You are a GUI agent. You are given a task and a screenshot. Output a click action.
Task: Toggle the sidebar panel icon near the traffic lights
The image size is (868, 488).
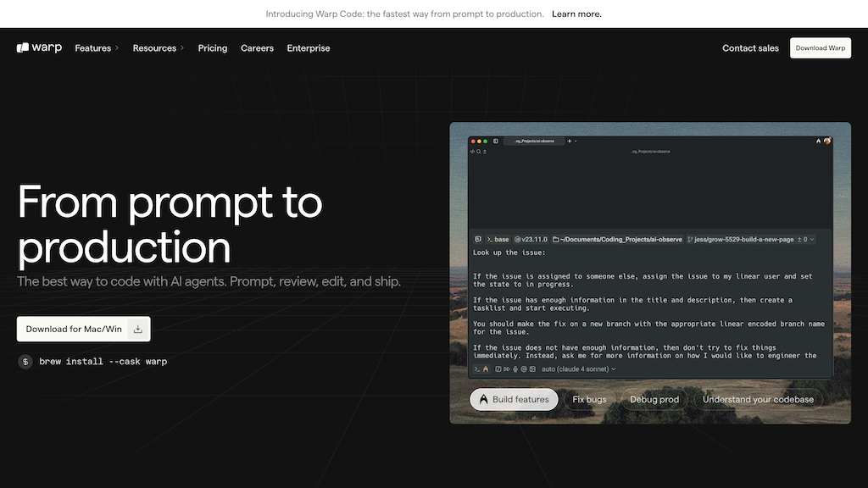495,141
